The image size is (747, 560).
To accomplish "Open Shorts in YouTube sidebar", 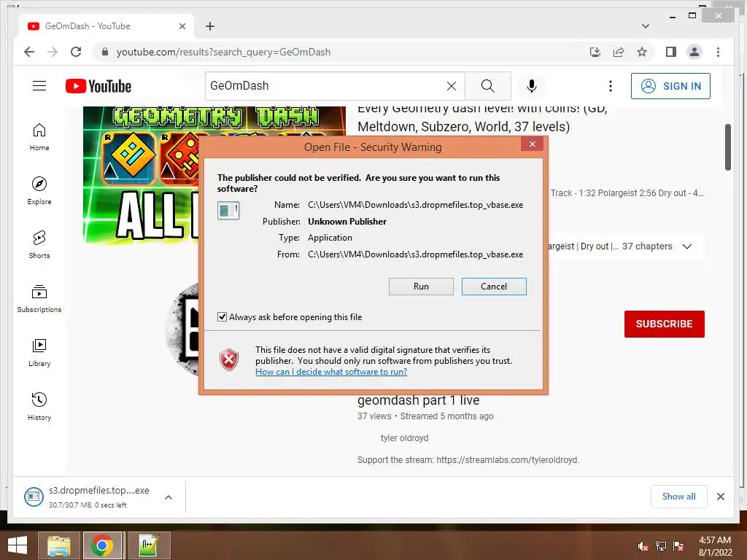I will point(39,245).
